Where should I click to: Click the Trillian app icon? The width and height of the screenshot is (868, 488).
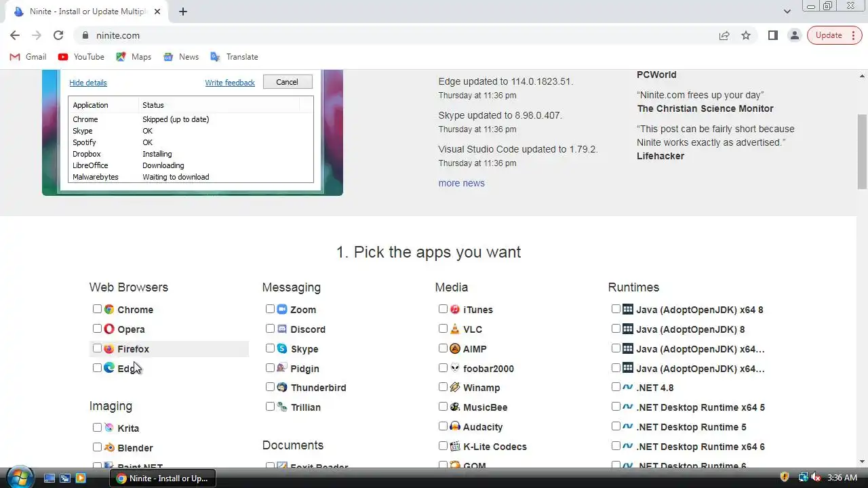[x=282, y=407]
